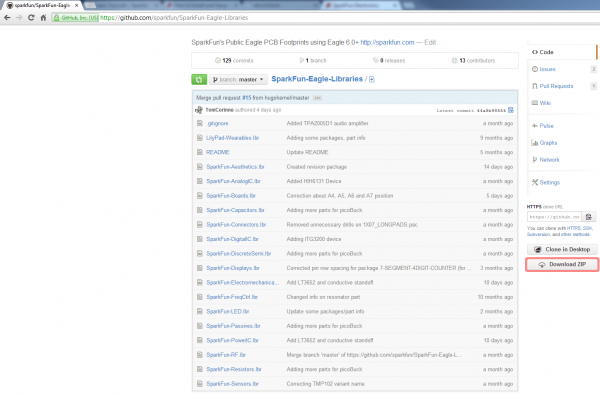This screenshot has height=396, width=600.
Task: Click the SparkFun-Eagle-Libraries breadcrumb link
Action: 317,79
